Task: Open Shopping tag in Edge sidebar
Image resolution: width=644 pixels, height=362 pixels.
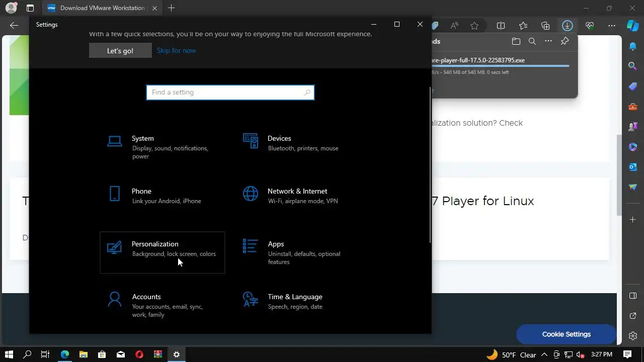Action: click(x=633, y=86)
